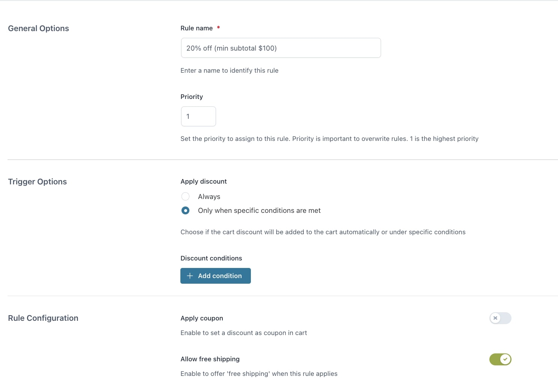Click the Trigger Options section heading
Viewport: 558px width, 392px height.
click(x=37, y=182)
